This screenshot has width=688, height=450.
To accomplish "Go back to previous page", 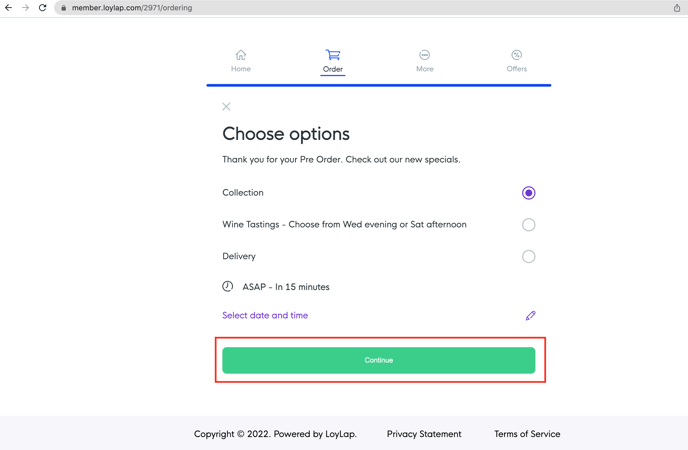I will coord(9,8).
